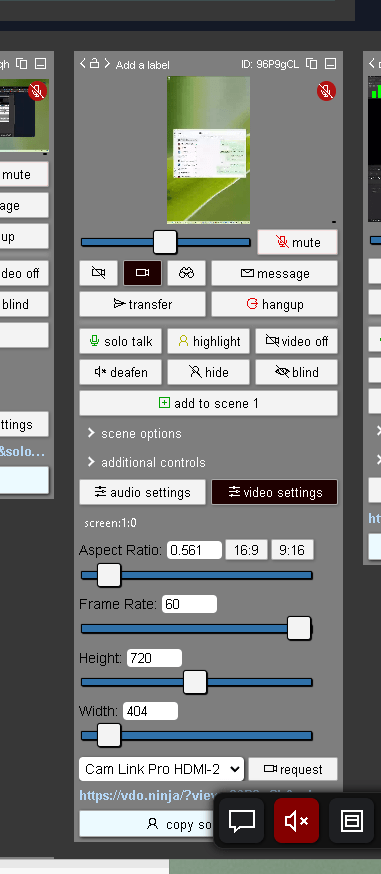Screen dimensions: 381x874
Task: Move guest 96P9gCL right with the arrow
Action: 107,64
